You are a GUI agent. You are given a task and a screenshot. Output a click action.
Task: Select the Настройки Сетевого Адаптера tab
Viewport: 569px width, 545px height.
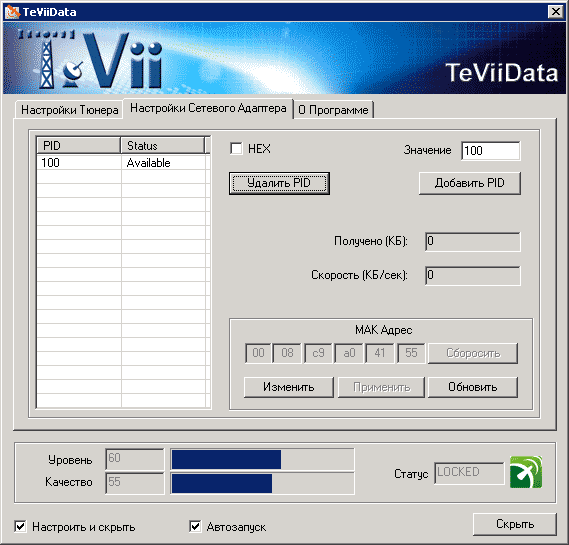tap(208, 108)
